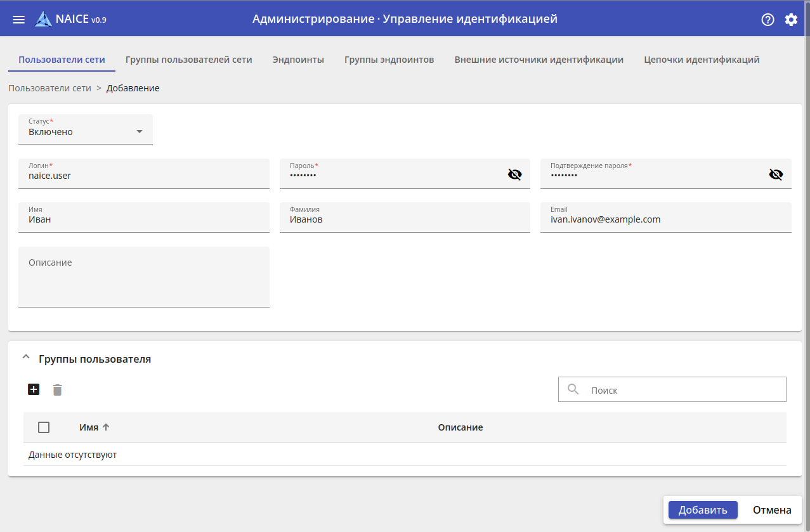Open the settings gear icon
The image size is (810, 532).
point(791,20)
